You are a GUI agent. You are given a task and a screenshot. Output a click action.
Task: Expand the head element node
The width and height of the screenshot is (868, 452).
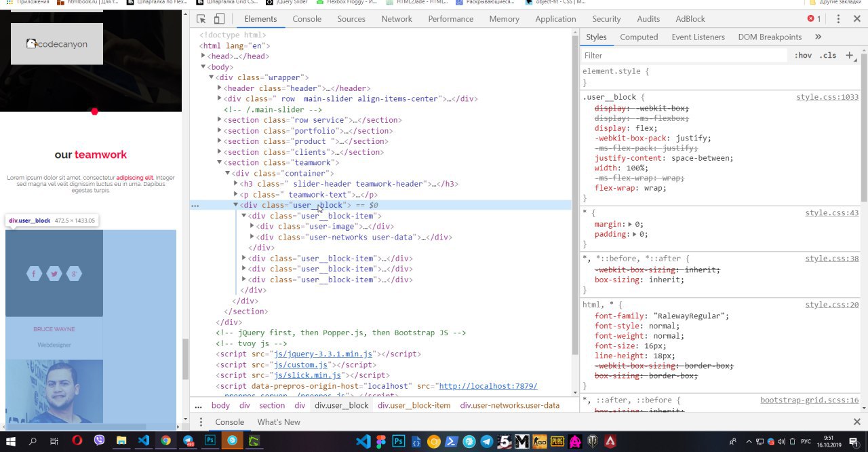pos(203,56)
